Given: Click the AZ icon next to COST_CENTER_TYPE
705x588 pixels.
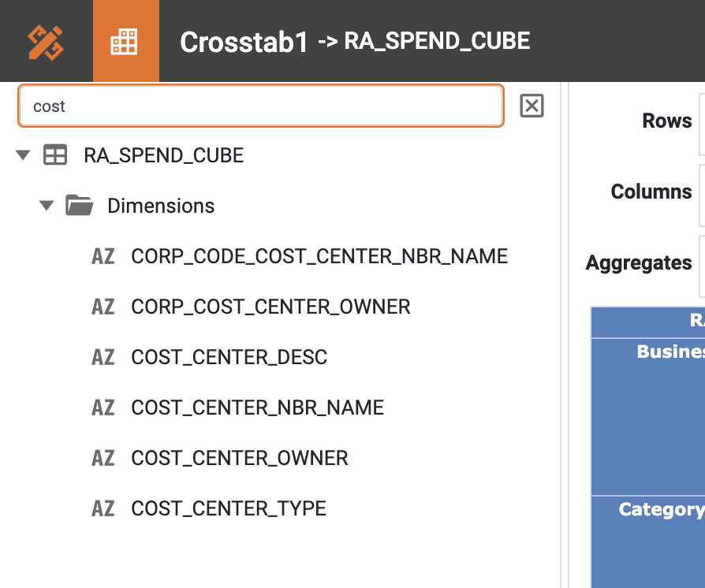Looking at the screenshot, I should [x=103, y=508].
